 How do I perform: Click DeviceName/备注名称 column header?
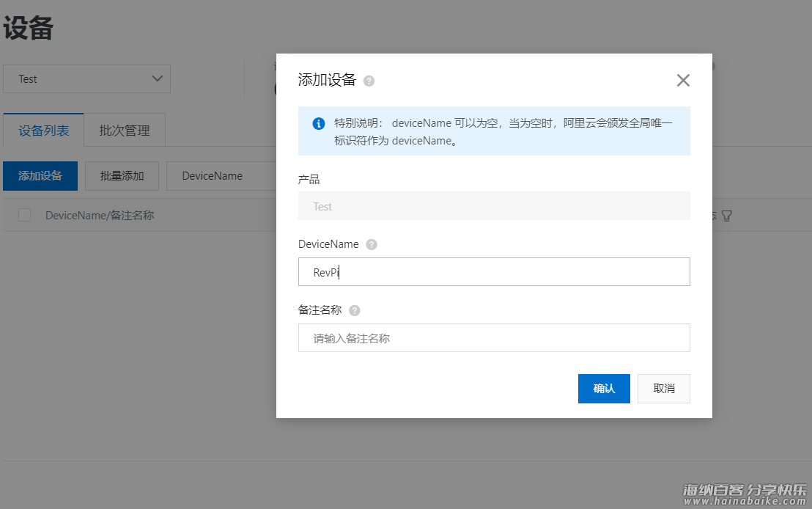[100, 215]
